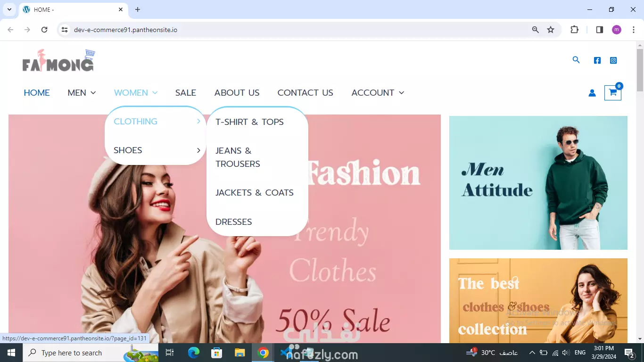Open ABOUT US page

click(237, 93)
